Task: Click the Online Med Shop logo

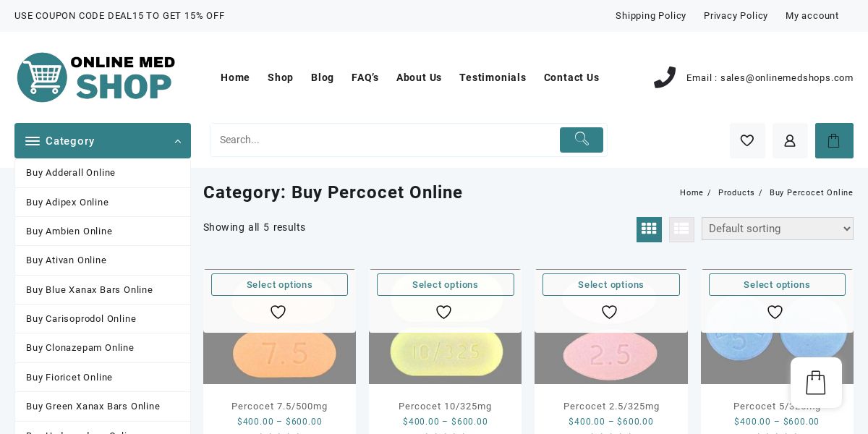Action: coord(96,77)
